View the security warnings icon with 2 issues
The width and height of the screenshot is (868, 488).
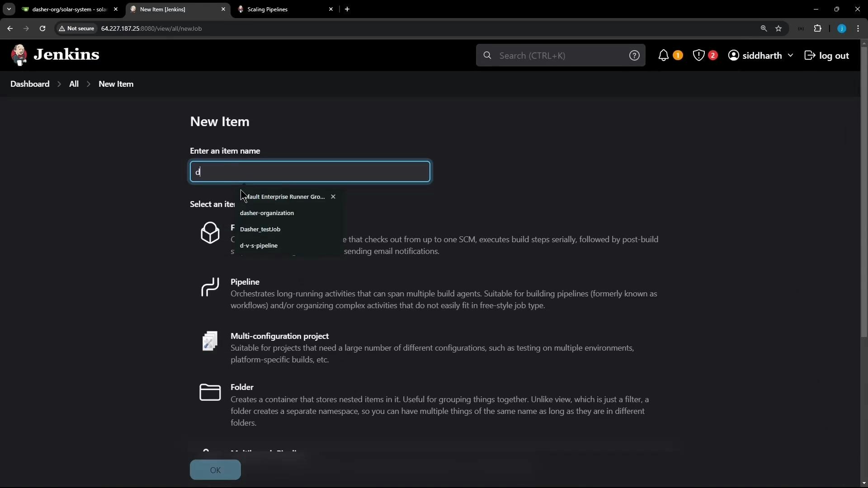pos(699,55)
